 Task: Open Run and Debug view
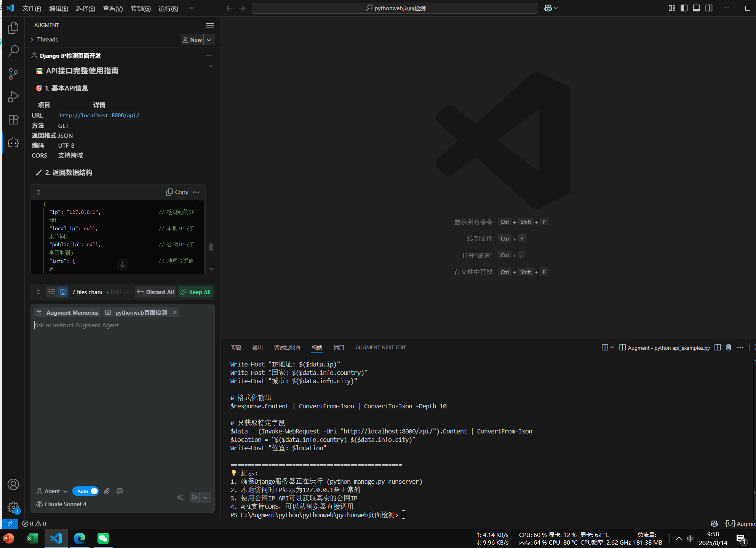pyautogui.click(x=13, y=97)
